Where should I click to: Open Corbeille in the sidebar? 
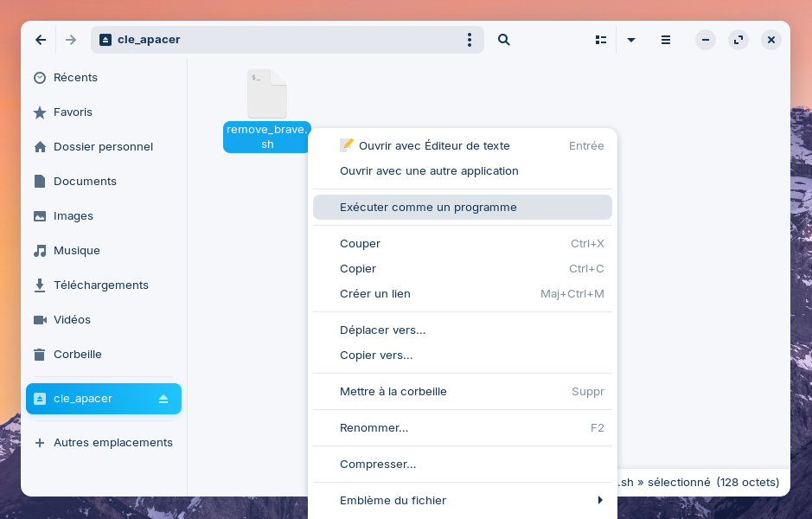tap(104, 355)
